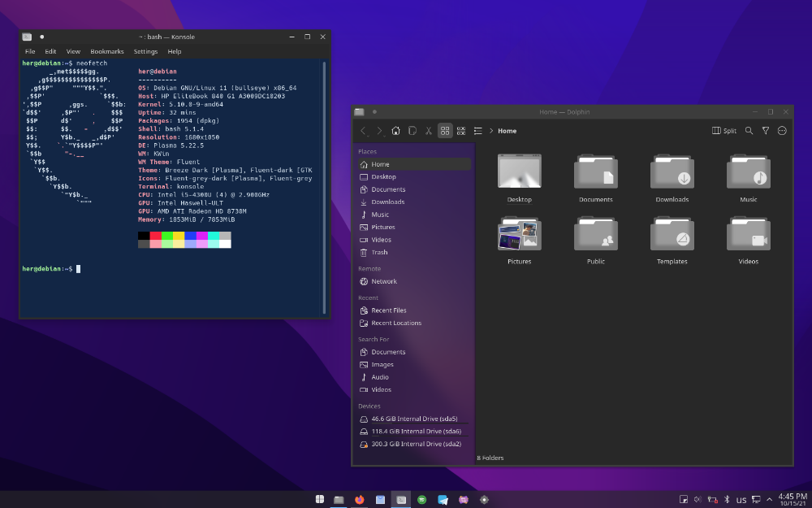This screenshot has width=812, height=508.
Task: Open Konsole's Help menu
Action: (x=175, y=51)
